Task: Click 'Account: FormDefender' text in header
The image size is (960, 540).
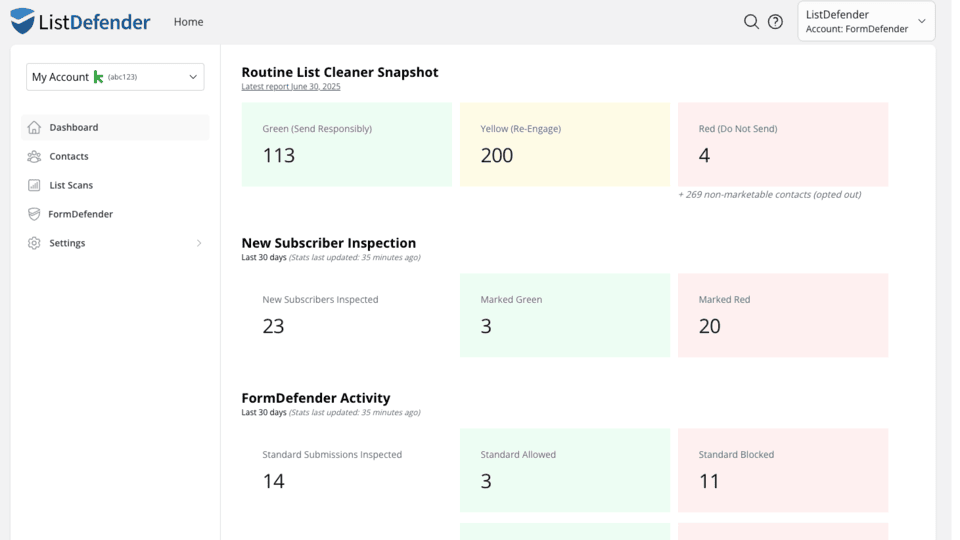Action: point(857,29)
